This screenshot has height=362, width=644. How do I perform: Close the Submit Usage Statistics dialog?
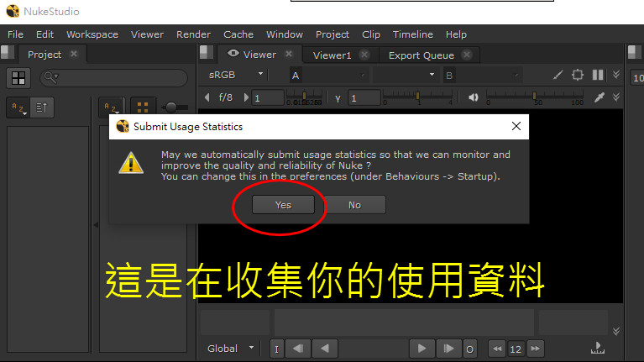516,126
